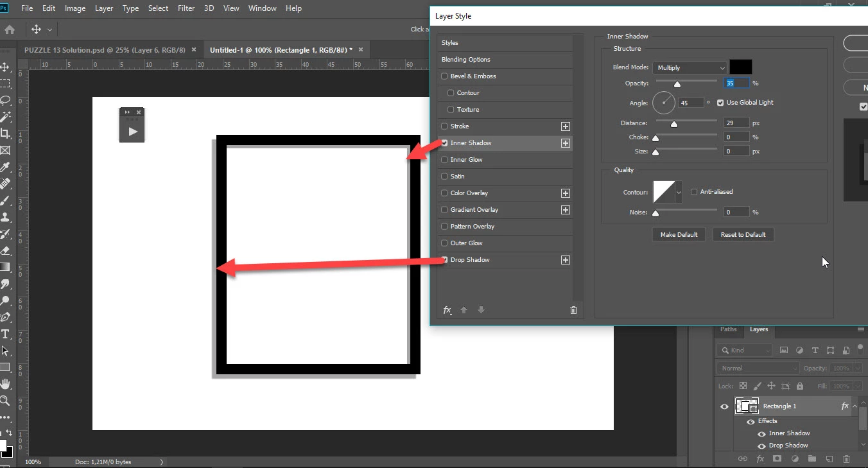Select the Path Selection arrow tool
The image size is (868, 468).
(x=4, y=351)
